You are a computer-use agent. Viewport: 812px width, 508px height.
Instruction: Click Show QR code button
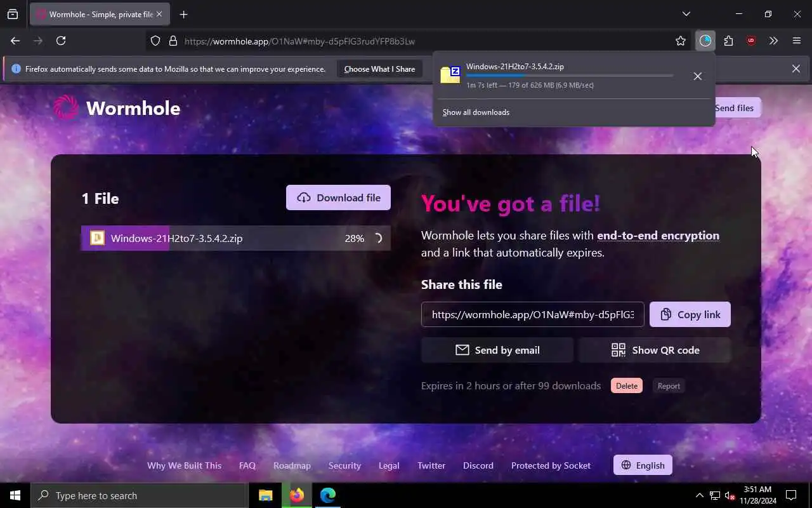tap(655, 350)
